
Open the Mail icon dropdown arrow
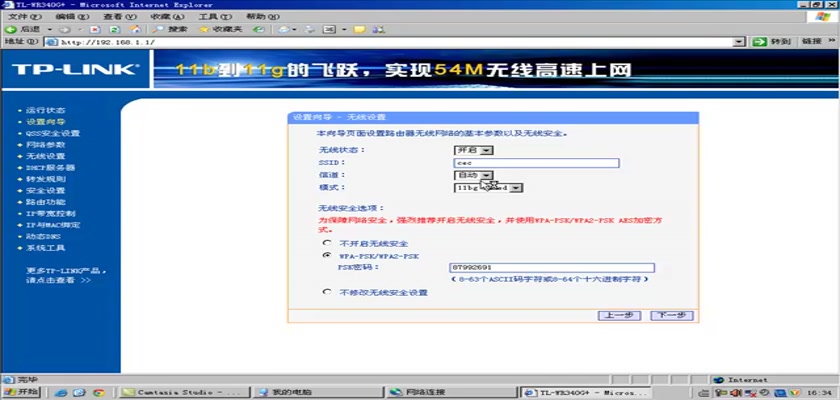coord(295,29)
